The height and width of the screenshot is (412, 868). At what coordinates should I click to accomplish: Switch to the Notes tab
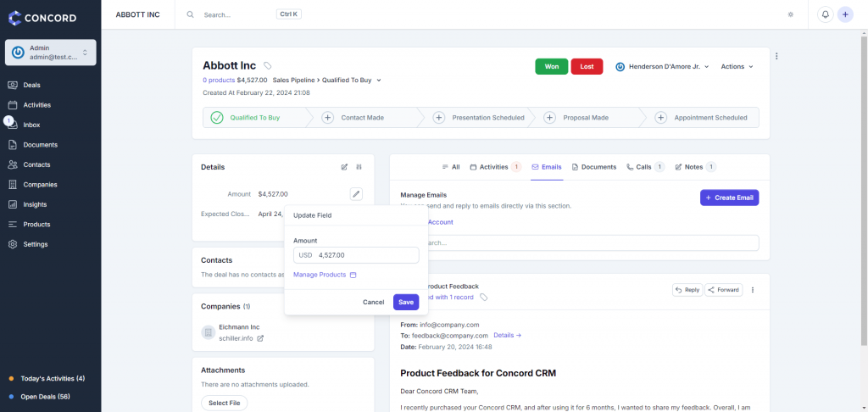[695, 167]
